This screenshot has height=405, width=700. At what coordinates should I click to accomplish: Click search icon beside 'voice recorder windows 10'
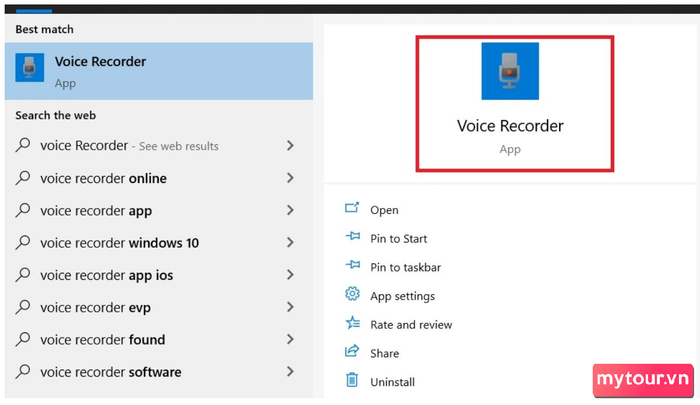tap(23, 242)
